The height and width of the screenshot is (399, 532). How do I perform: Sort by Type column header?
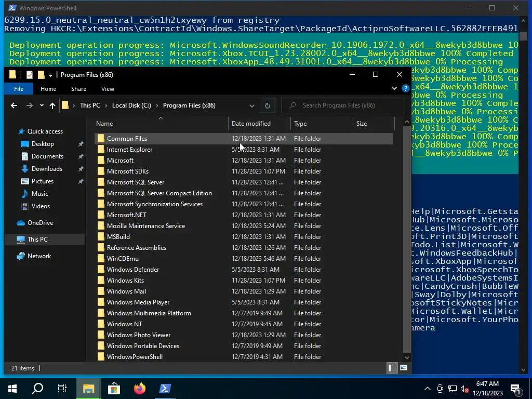pos(322,124)
